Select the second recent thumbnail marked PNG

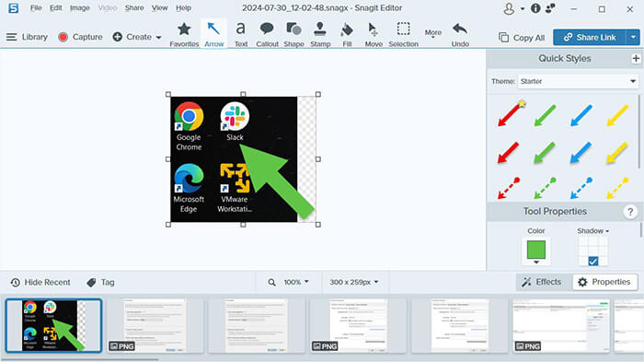pyautogui.click(x=155, y=326)
